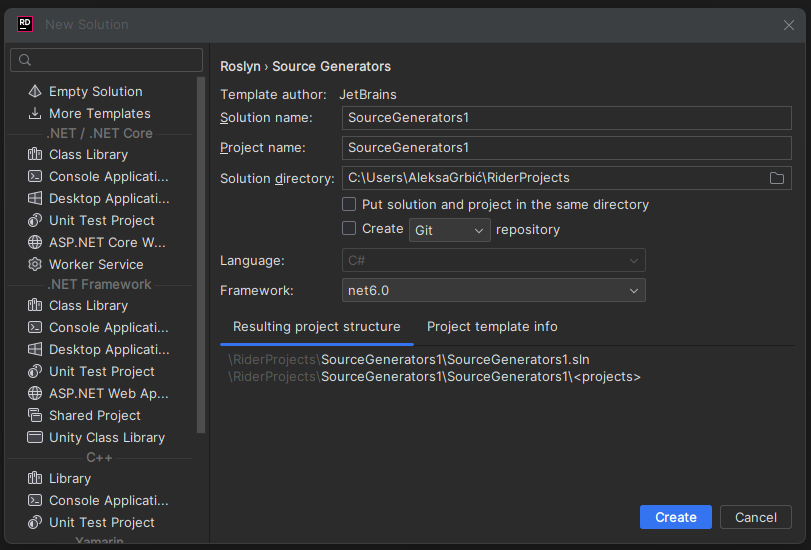Viewport: 811px width, 550px height.
Task: Select the Empty Solution template icon
Action: (35, 92)
